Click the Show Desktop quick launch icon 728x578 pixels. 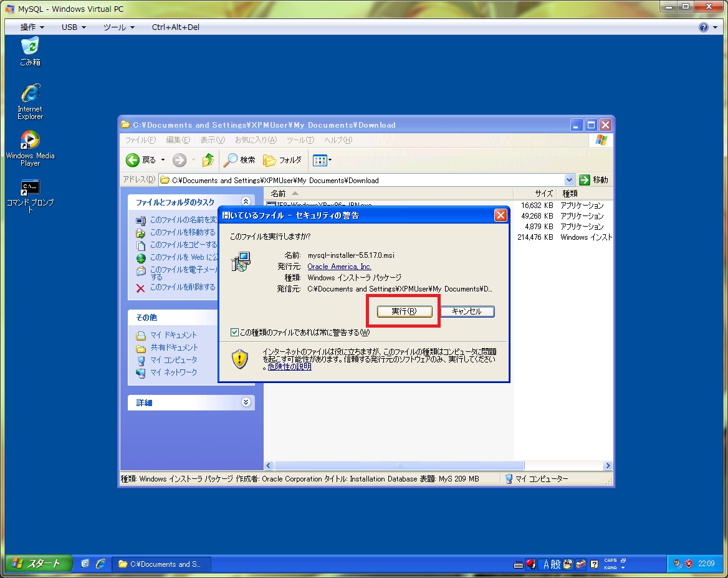[85, 564]
